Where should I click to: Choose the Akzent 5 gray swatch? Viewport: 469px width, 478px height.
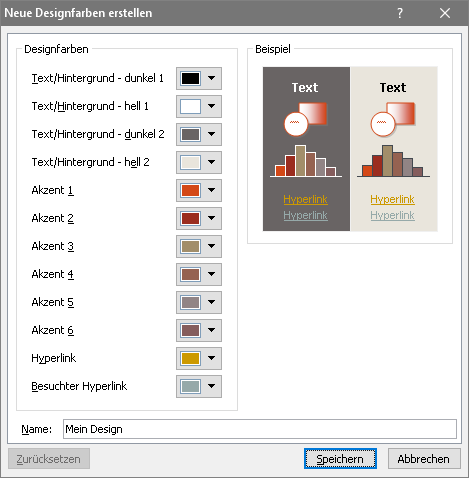190,302
